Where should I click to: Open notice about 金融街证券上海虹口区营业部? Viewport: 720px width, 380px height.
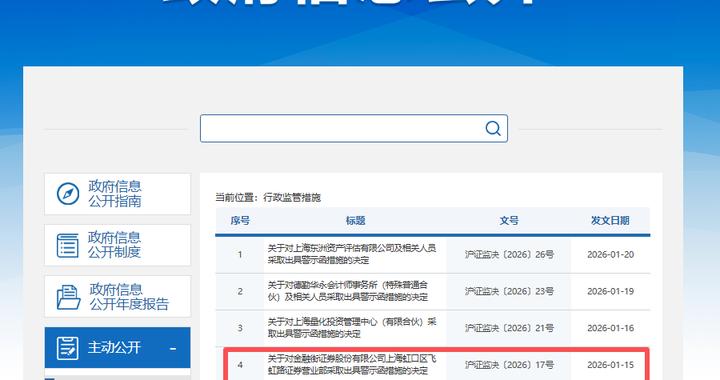[x=352, y=365]
